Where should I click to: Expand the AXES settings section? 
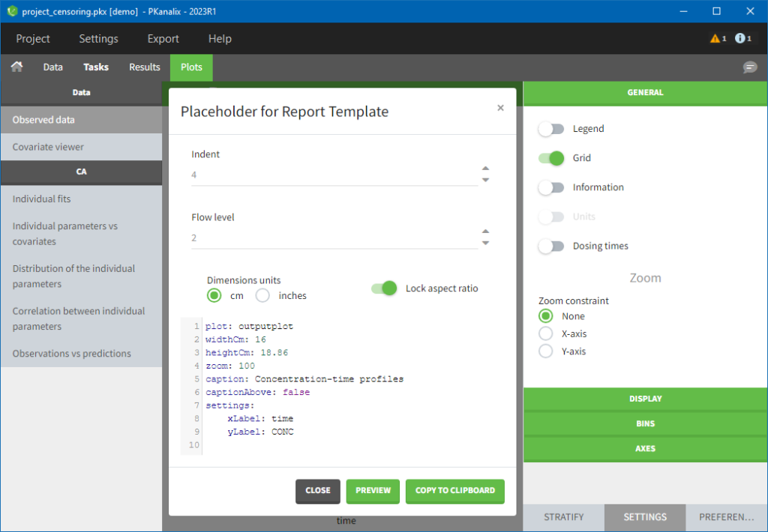[x=645, y=448]
